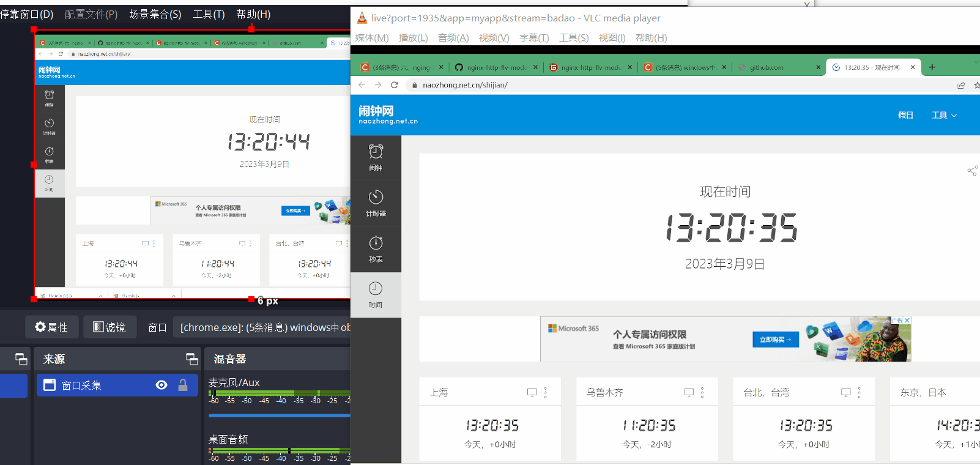Open the kebab menu on 乌鲁木齐 card
This screenshot has width=980, height=465.
pyautogui.click(x=702, y=393)
